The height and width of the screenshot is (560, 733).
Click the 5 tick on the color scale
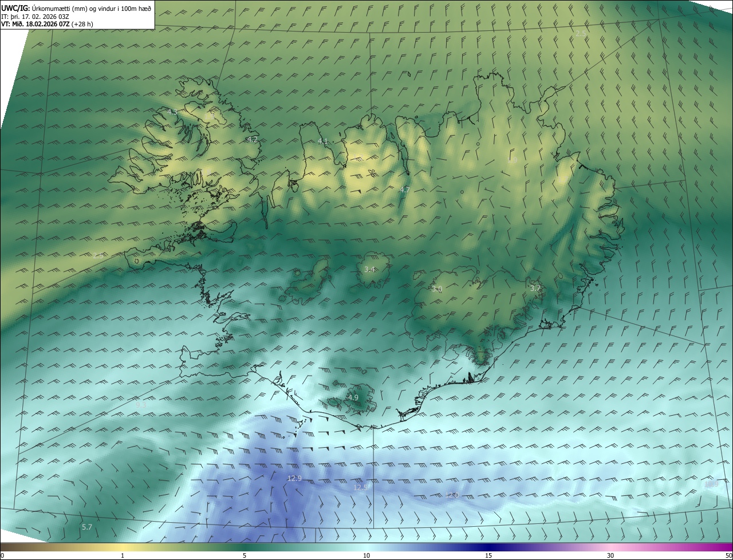click(245, 555)
